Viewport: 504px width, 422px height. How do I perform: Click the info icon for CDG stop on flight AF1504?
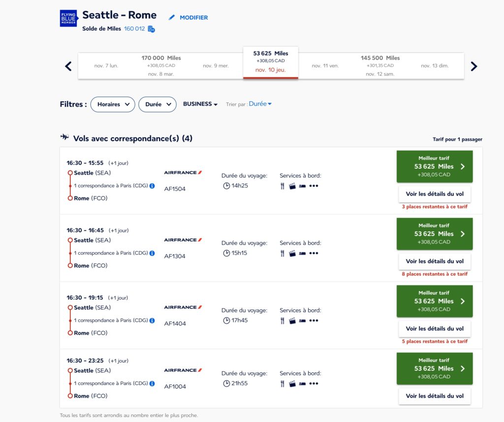151,185
